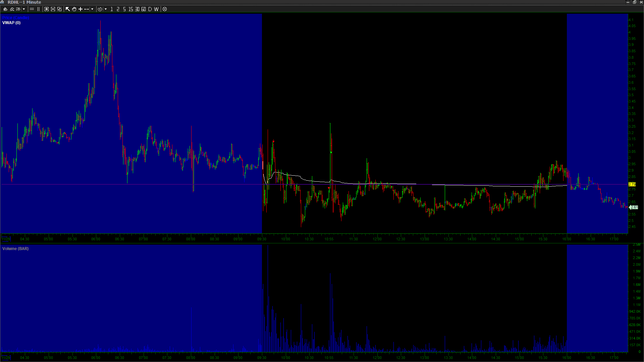Expand the drawing tools dropdown arrow

tap(92, 9)
